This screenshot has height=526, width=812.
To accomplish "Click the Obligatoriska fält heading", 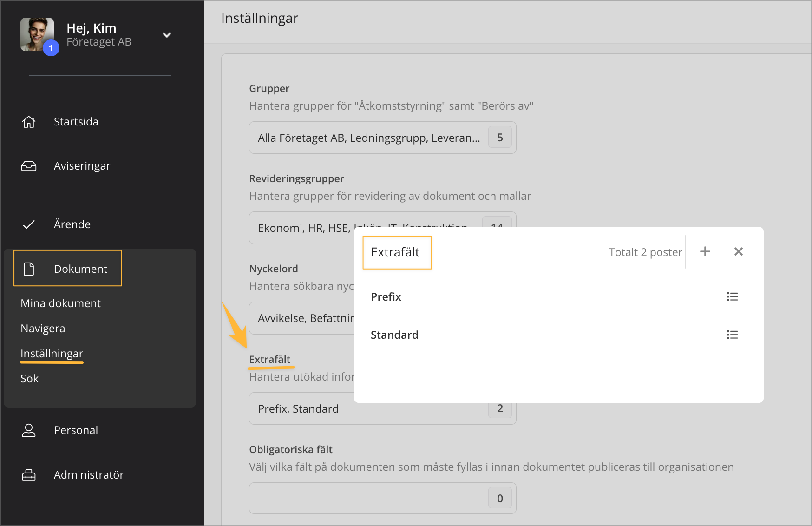I will point(291,449).
